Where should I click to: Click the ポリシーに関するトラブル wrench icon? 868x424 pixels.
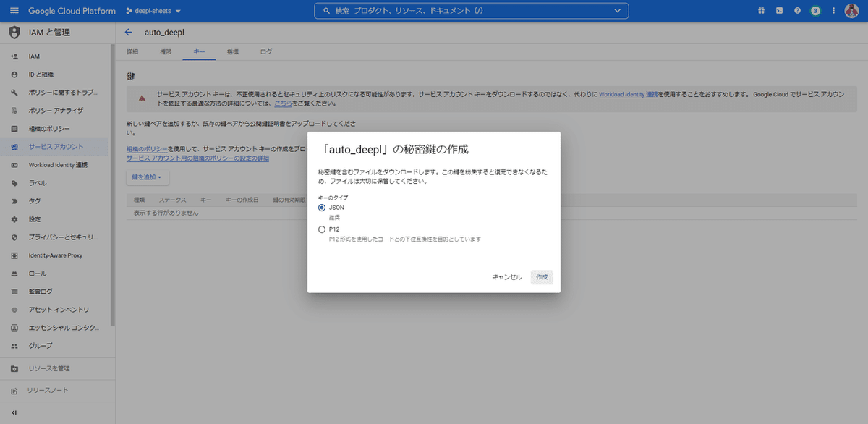14,93
